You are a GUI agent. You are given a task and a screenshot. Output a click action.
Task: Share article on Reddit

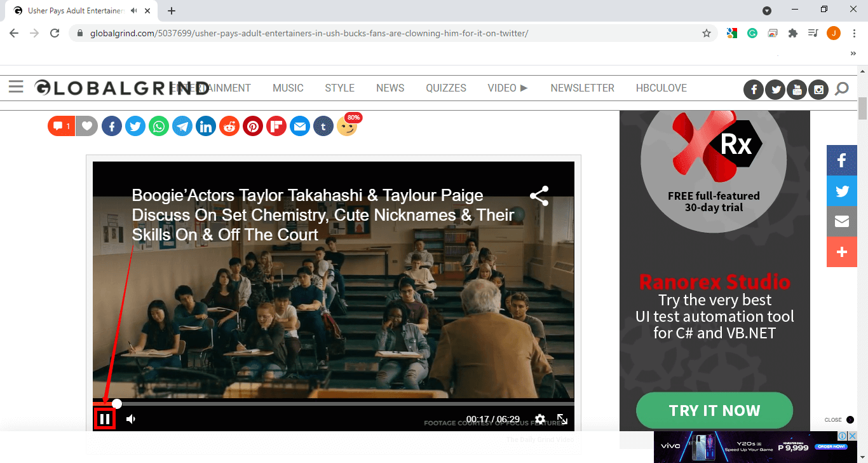click(229, 126)
